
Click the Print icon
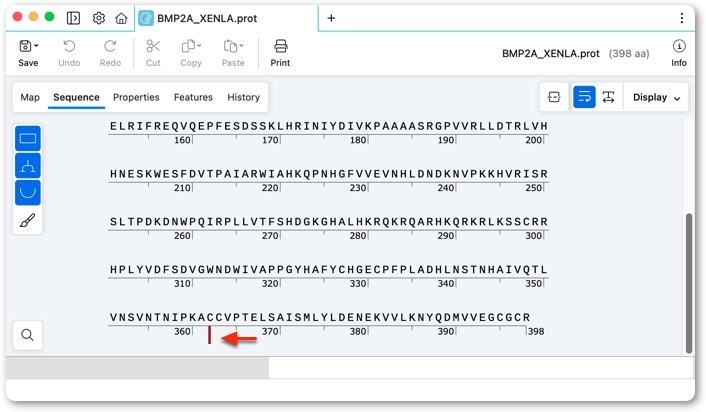click(280, 53)
